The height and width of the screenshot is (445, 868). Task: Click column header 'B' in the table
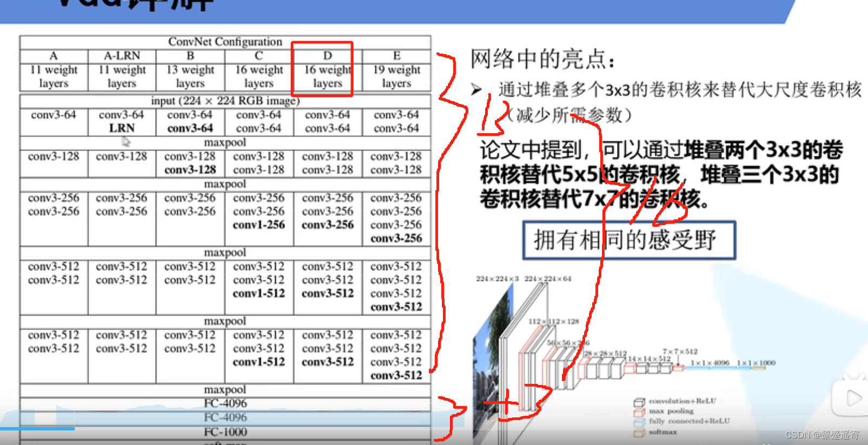(x=190, y=56)
